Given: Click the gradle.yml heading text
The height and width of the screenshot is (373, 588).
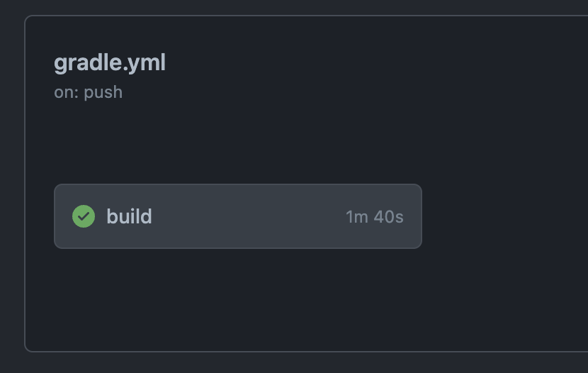Looking at the screenshot, I should click(x=110, y=62).
